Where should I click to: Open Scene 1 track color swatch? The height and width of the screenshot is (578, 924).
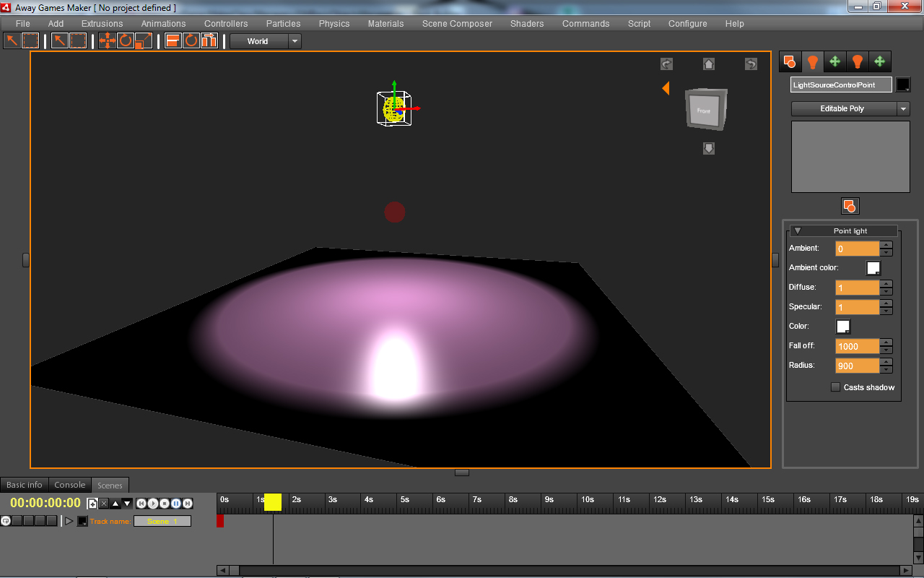coord(82,521)
